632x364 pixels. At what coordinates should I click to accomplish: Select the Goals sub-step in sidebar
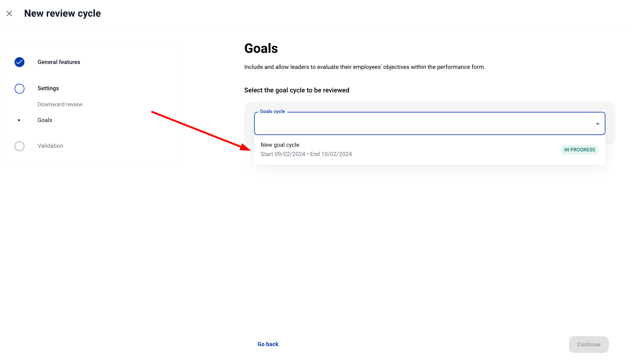(45, 120)
